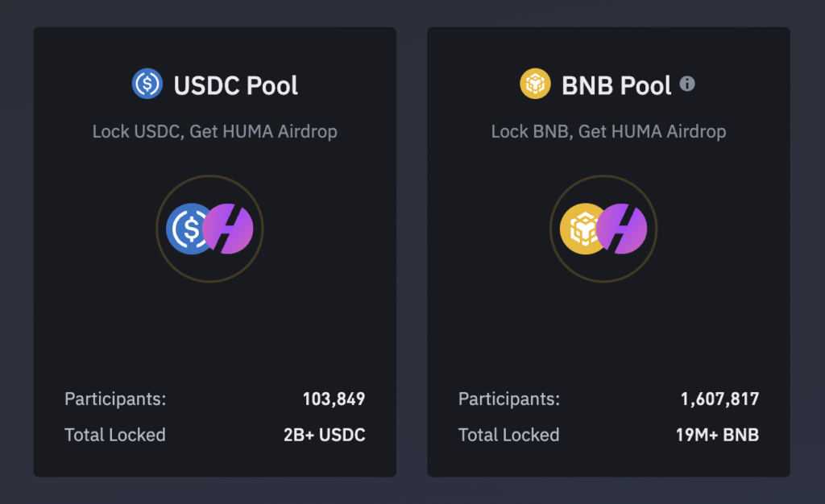Image resolution: width=825 pixels, height=504 pixels.
Task: Click the Participants label in the USDC card
Action: point(115,399)
